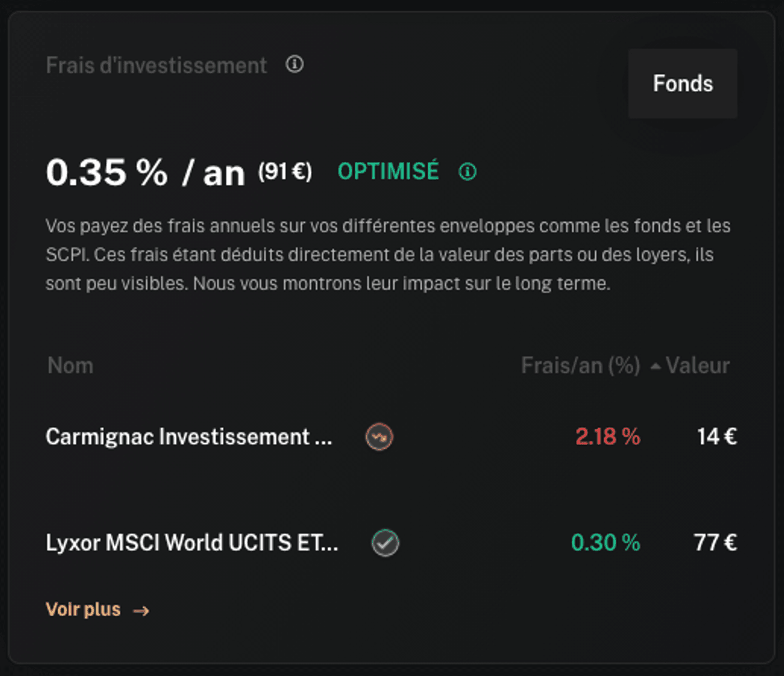Image resolution: width=784 pixels, height=676 pixels.
Task: Click the green 0.30 % fee value
Action: [x=605, y=543]
